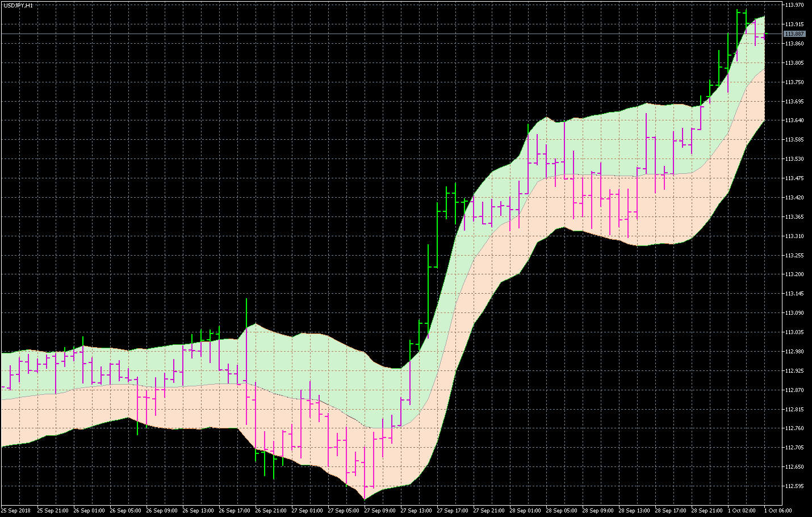Viewport: 812px width, 517px height.
Task: Click the 27 Sep 09:00 time label
Action: (380, 511)
